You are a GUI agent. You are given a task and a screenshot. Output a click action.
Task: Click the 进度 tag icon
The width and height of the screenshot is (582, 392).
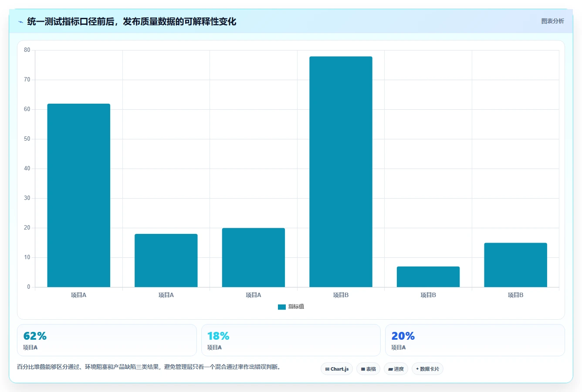pos(390,369)
